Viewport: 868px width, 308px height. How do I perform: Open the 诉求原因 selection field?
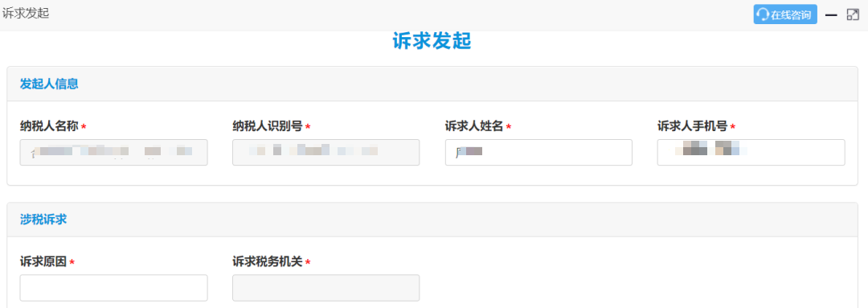click(x=113, y=288)
